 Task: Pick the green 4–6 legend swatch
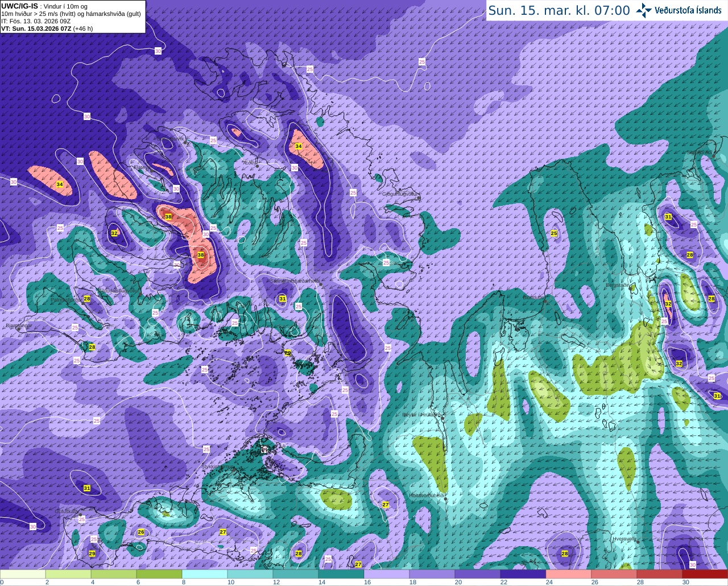click(x=114, y=574)
